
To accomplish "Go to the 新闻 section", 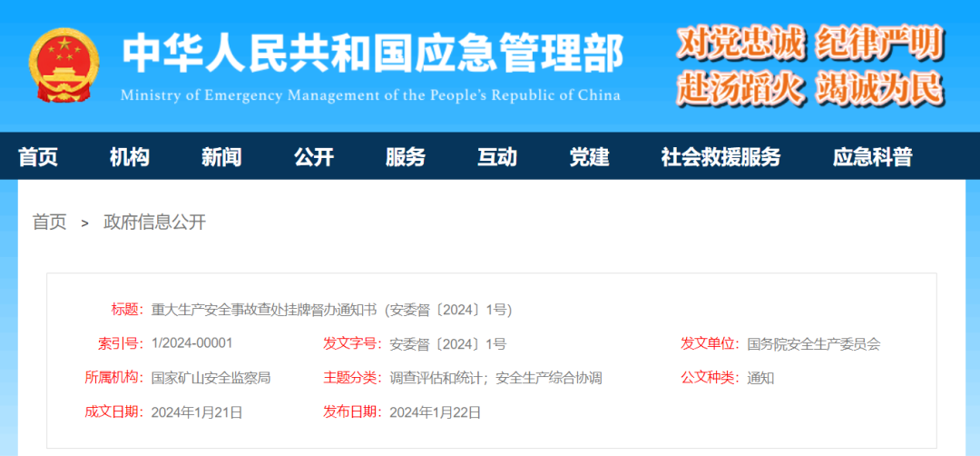I will click(222, 157).
